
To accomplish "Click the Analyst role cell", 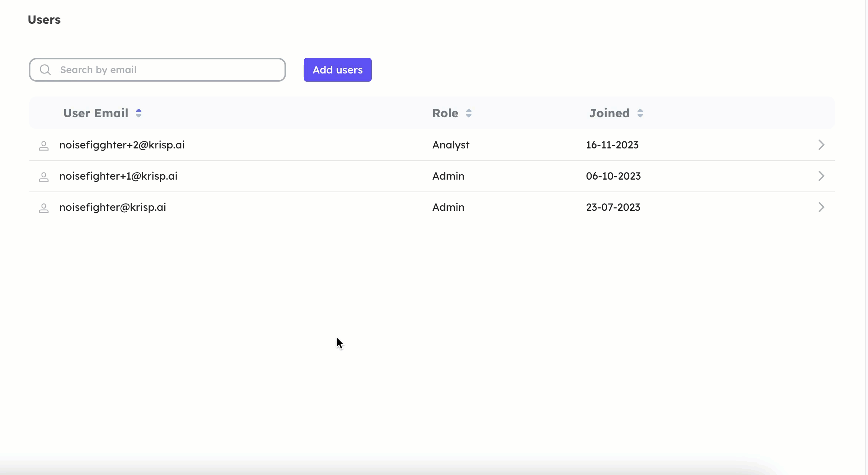I will (451, 145).
